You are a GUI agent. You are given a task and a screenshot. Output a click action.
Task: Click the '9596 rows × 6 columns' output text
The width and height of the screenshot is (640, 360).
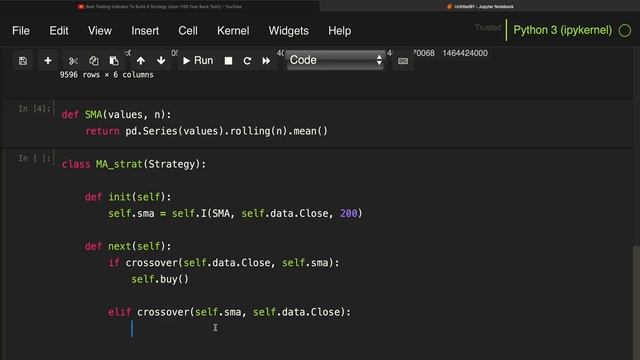tap(107, 75)
